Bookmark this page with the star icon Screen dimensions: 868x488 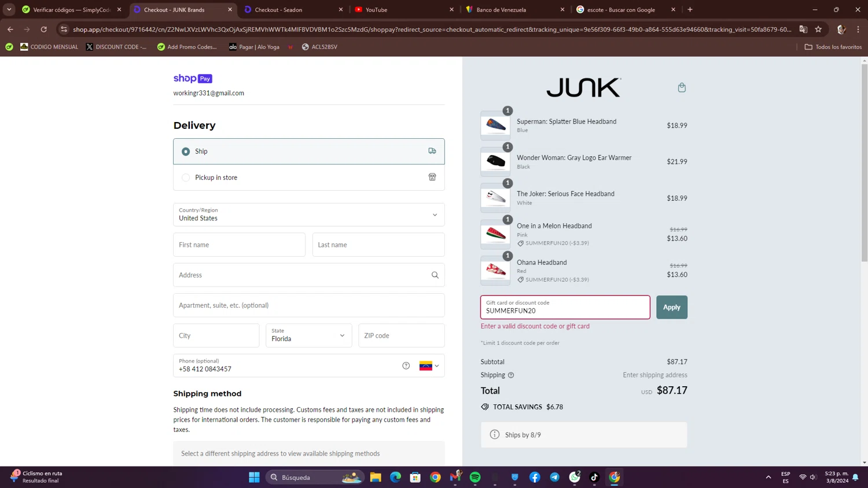coord(818,29)
